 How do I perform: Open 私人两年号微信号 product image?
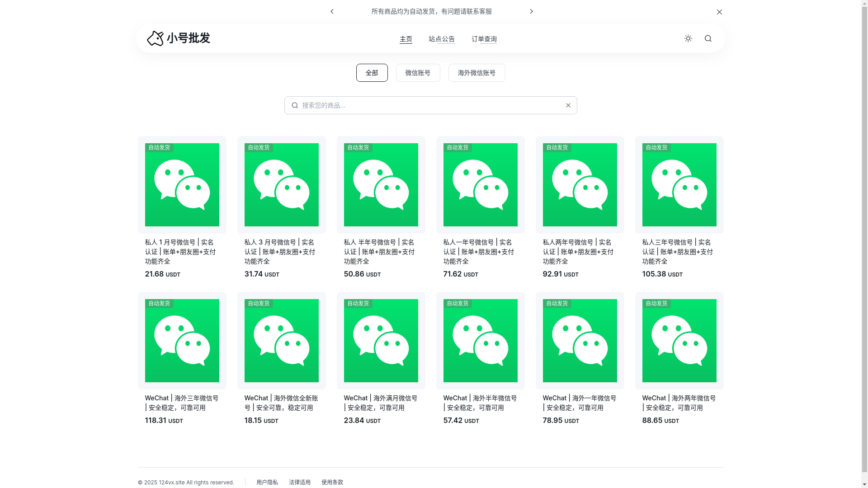click(580, 185)
